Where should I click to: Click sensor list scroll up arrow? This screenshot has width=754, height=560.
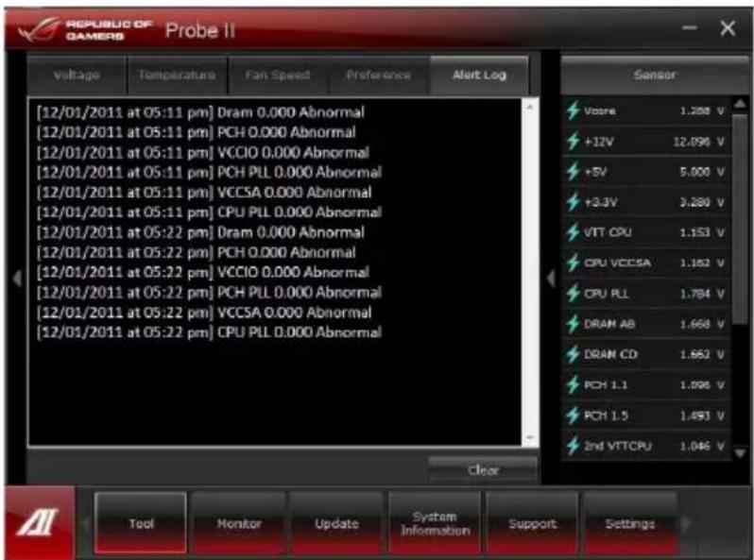[740, 104]
